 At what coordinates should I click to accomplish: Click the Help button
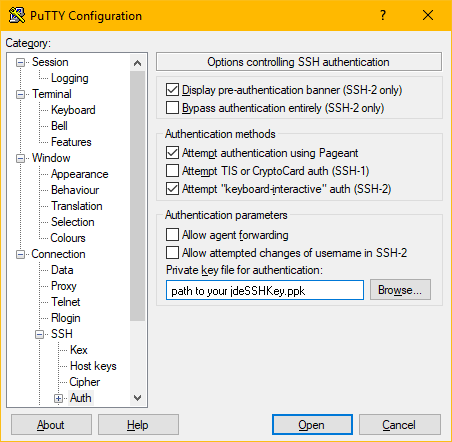point(138,425)
